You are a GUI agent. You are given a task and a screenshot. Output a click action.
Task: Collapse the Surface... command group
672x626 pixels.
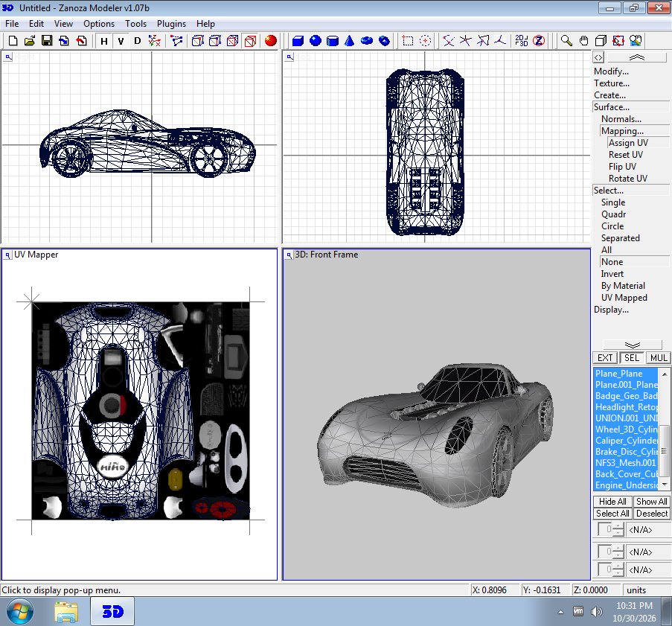coord(612,106)
